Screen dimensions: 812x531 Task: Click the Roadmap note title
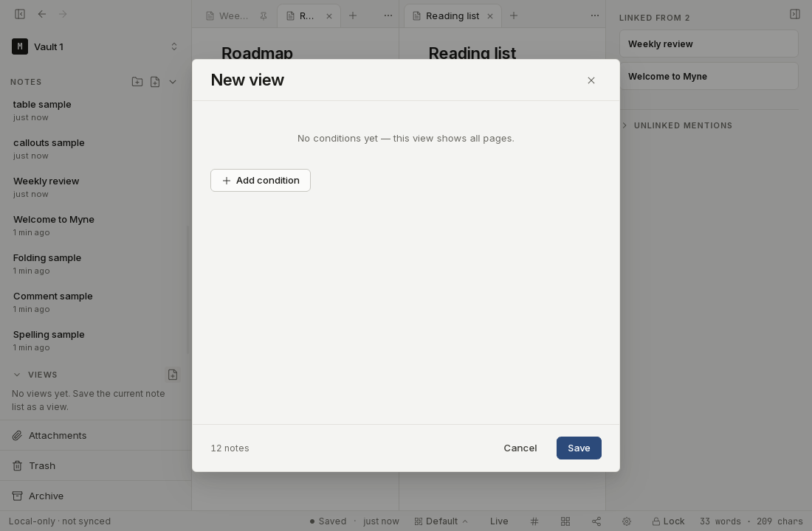[257, 53]
